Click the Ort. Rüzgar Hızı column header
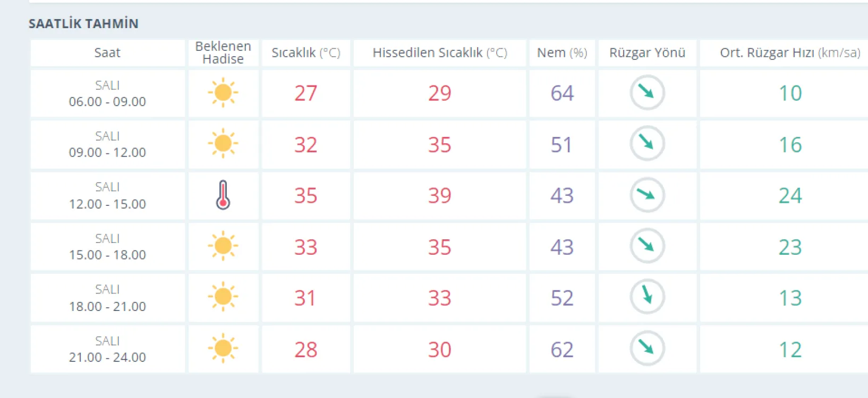This screenshot has height=398, width=868. 790,53
